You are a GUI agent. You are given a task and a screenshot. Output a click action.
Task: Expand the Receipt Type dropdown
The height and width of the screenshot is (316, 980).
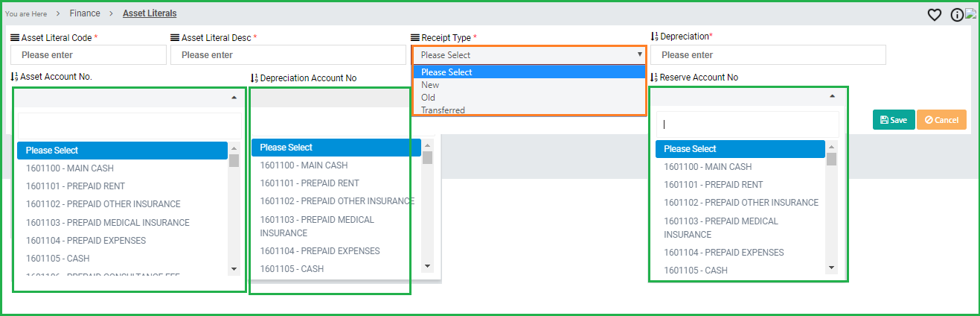(529, 54)
